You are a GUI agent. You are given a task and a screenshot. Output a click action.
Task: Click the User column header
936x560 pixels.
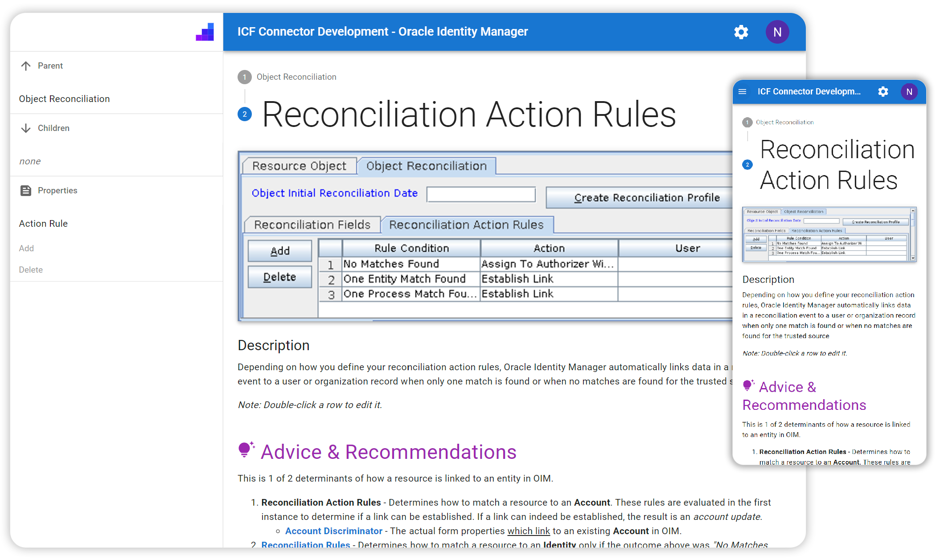point(676,249)
